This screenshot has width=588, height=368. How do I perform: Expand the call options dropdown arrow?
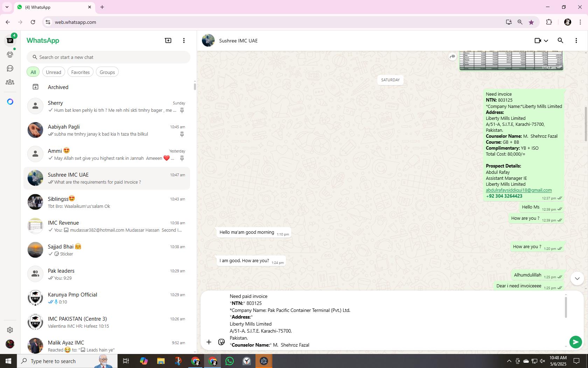(x=546, y=41)
